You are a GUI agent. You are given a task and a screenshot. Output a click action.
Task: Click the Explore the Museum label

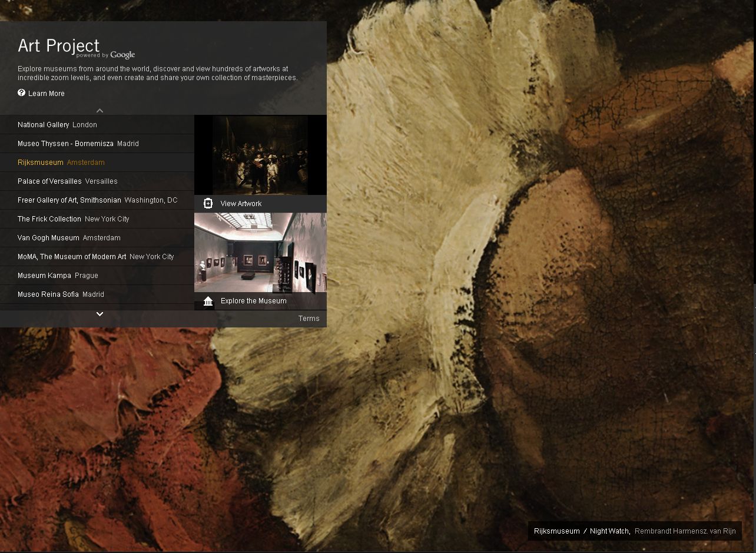[x=253, y=301]
